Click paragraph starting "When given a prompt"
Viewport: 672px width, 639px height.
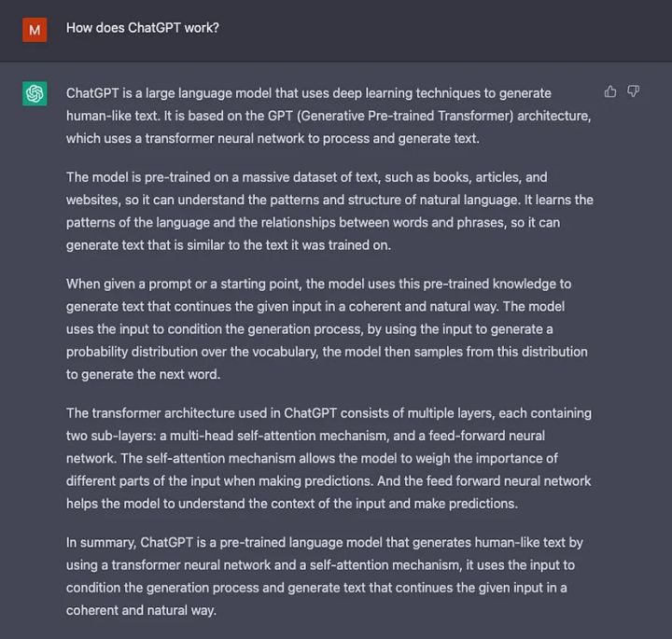click(329, 328)
